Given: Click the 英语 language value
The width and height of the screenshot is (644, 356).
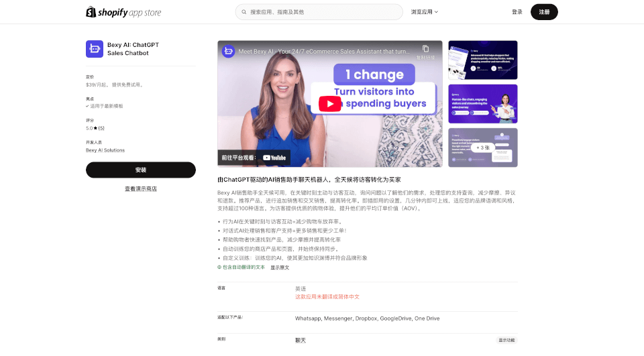Looking at the screenshot, I should (x=301, y=289).
